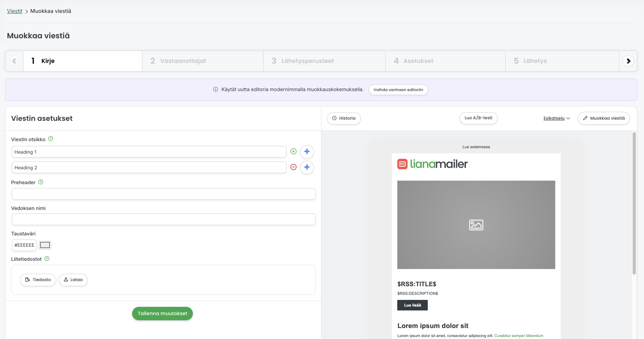
Task: Open help icon beside Liitetiedostot label
Action: [47, 259]
